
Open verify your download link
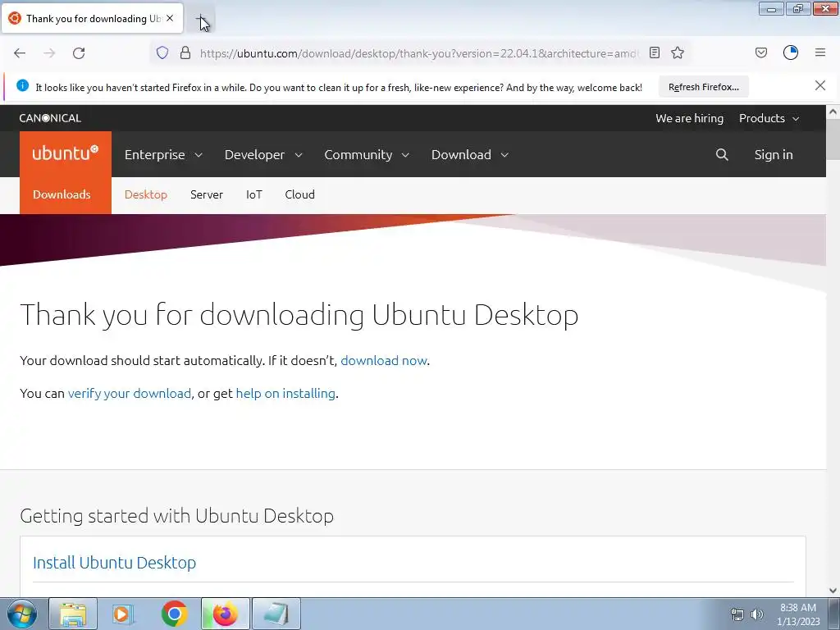pyautogui.click(x=129, y=393)
